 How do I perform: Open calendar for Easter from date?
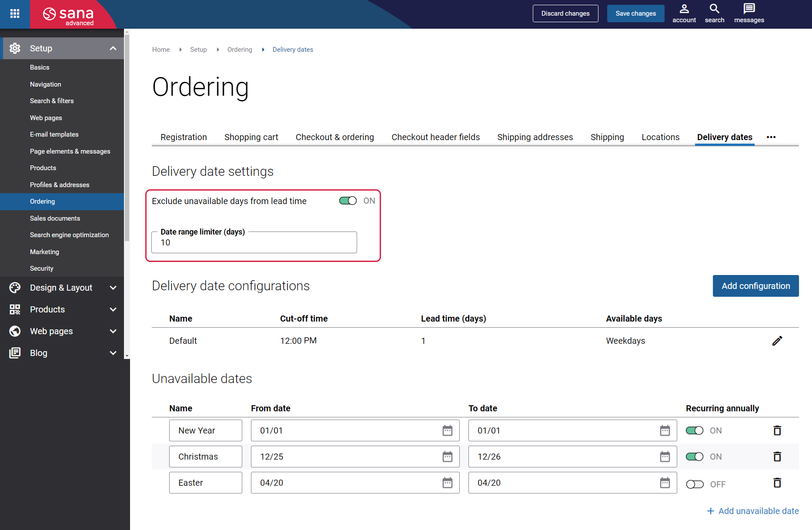(x=448, y=483)
